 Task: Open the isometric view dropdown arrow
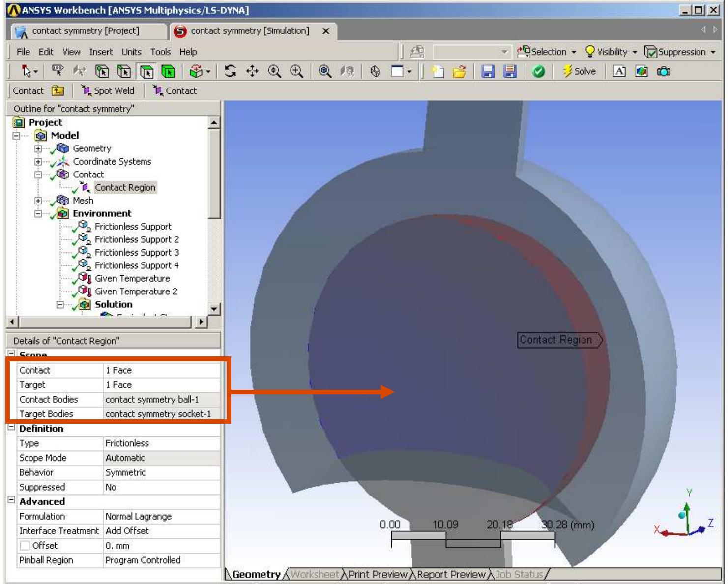pyautogui.click(x=208, y=71)
